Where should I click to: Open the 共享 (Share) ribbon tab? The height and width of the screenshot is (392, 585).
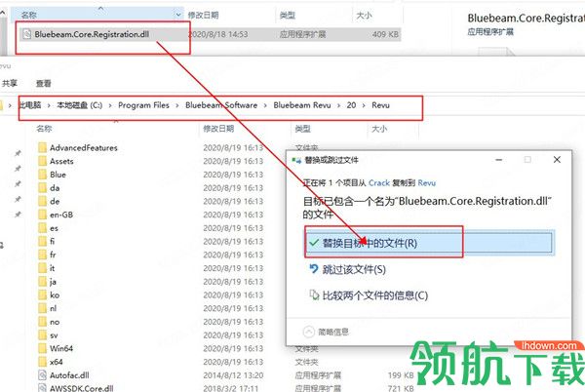(10, 83)
